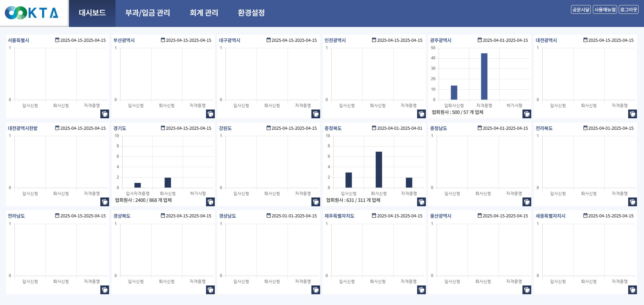644x305 pixels.
Task: Open the 부과/입금 관리 menu
Action: 147,13
